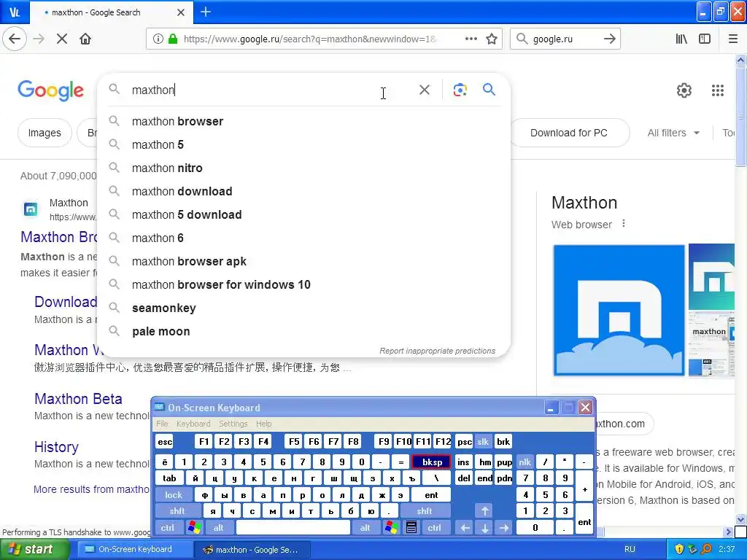Click the search go arrow next to google.ru
The height and width of the screenshot is (560, 747).
[x=609, y=39]
